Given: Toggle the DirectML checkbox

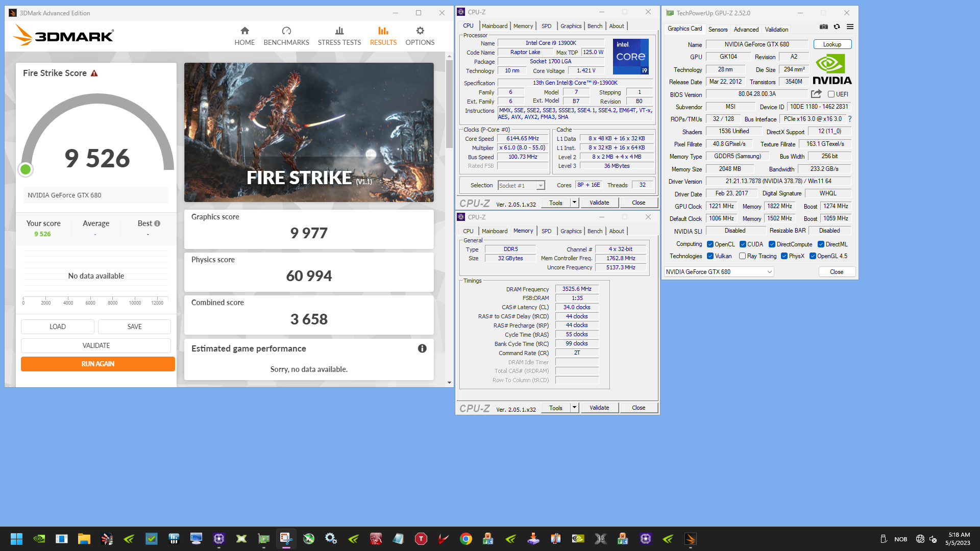Looking at the screenshot, I should (x=821, y=244).
